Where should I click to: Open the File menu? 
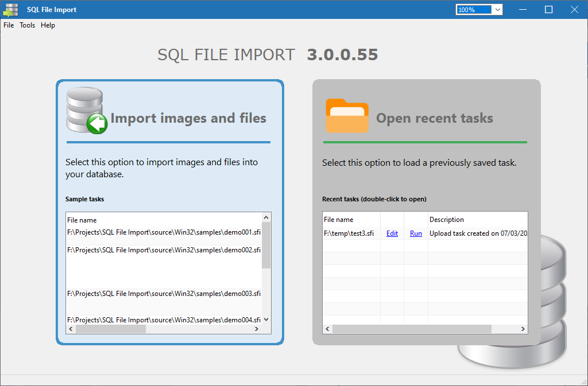click(9, 25)
